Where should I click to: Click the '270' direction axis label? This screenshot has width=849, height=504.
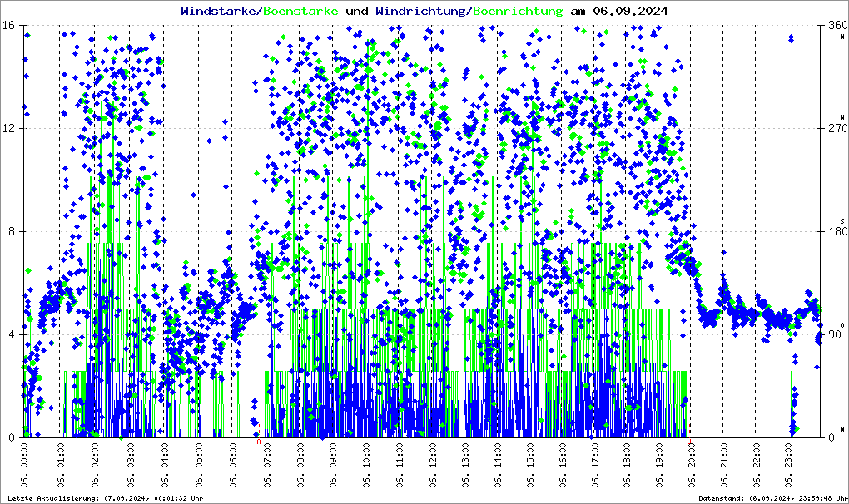click(837, 128)
